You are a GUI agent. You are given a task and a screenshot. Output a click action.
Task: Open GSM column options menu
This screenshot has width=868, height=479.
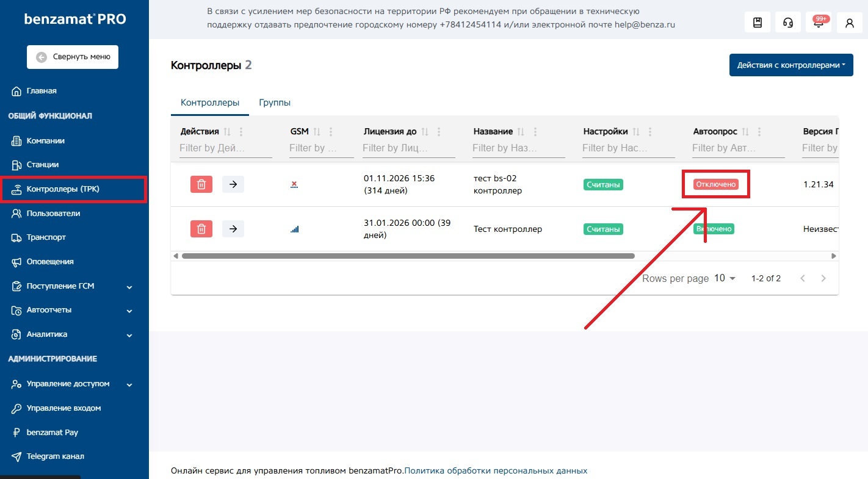coord(331,132)
